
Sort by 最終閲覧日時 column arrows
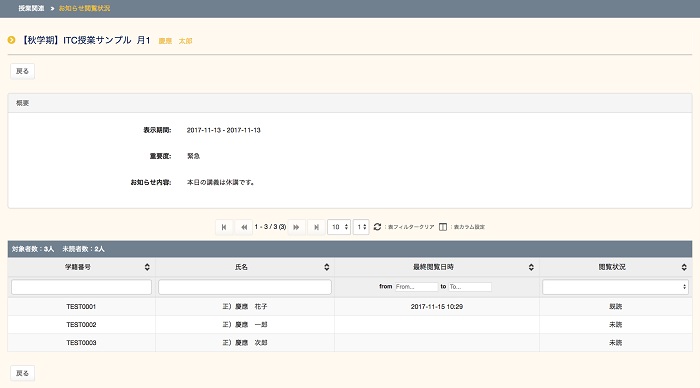[x=531, y=267]
